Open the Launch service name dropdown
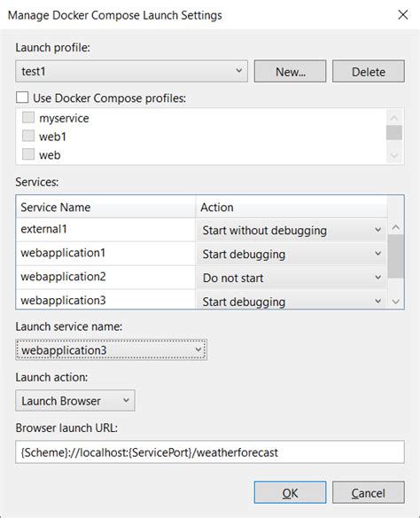The width and height of the screenshot is (420, 518). point(111,349)
